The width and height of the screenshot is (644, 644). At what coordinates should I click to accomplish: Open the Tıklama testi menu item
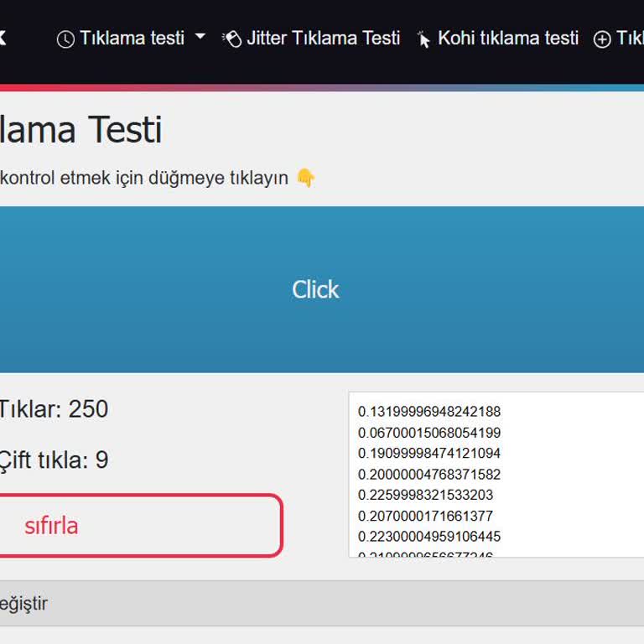pos(132,39)
